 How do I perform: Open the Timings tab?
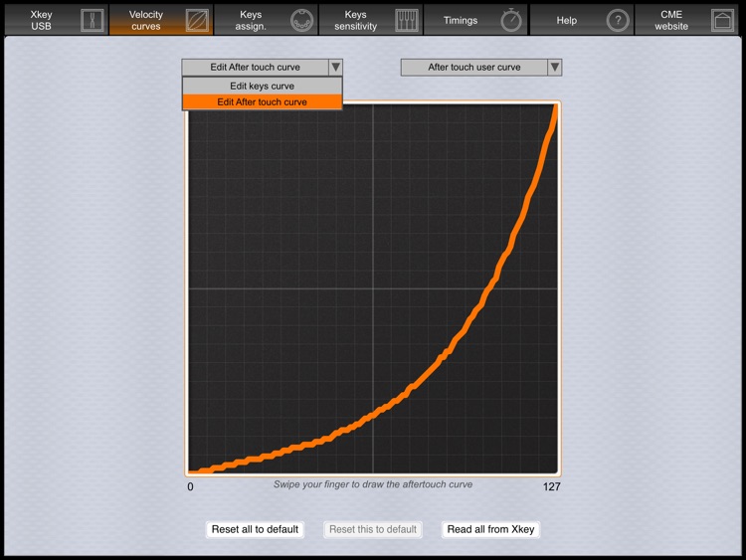coord(475,20)
